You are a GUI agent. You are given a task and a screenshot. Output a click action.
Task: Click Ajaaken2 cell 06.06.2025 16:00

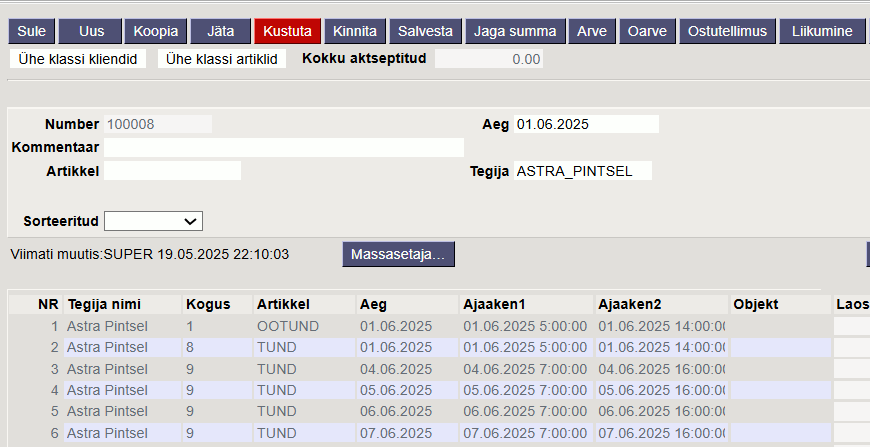(661, 412)
